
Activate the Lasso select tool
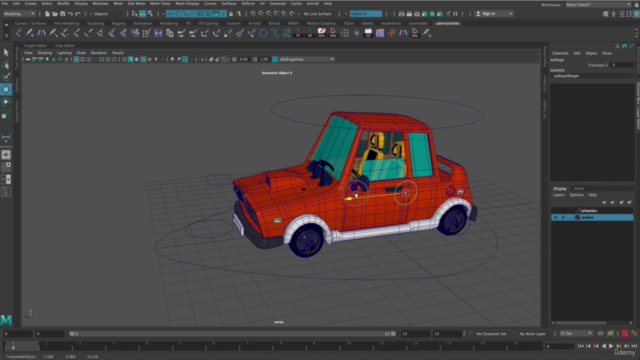(x=6, y=65)
